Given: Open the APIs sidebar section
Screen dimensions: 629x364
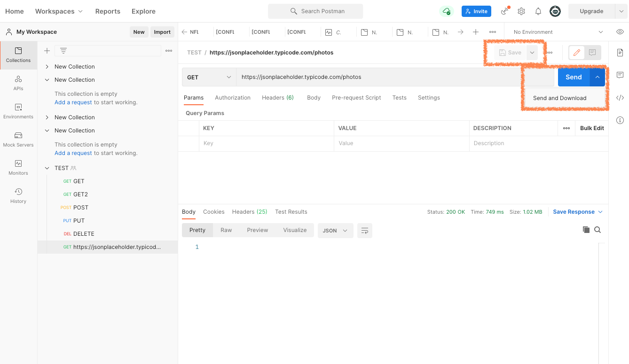Looking at the screenshot, I should tap(18, 83).
